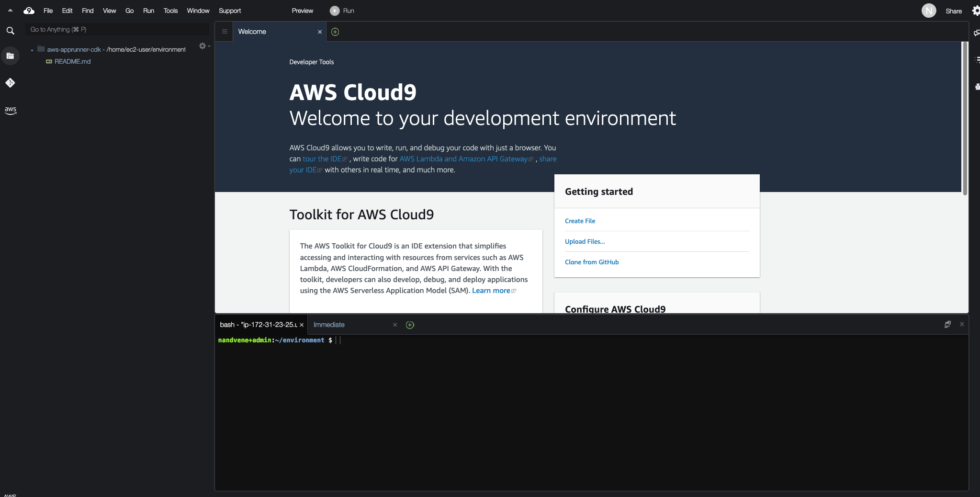The image size is (980, 497).
Task: Click the Cloud9 logo icon in menu bar
Action: coord(29,11)
